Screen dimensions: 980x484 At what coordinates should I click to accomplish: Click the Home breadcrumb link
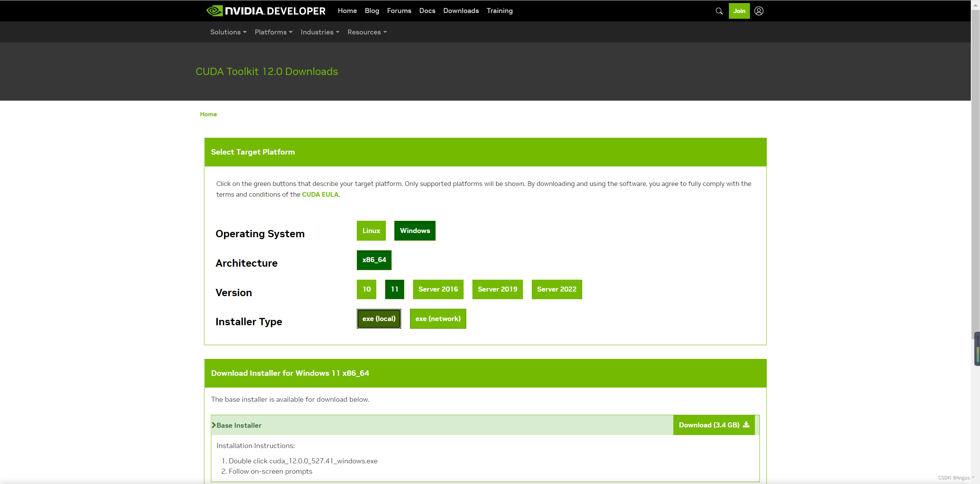(208, 114)
